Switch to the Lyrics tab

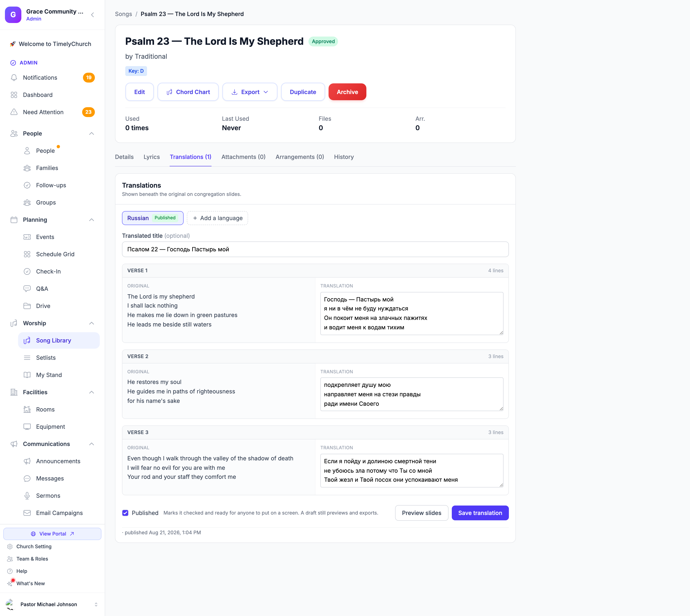tap(152, 157)
